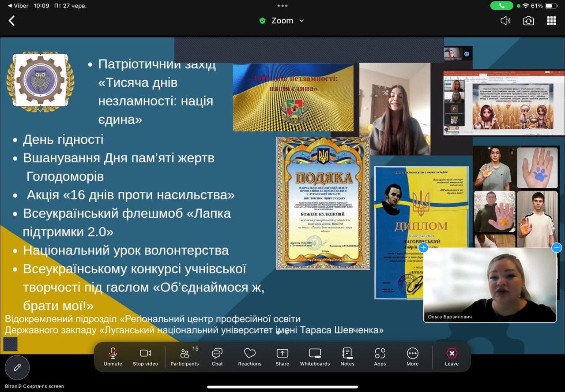The image size is (565, 392).
Task: Open the Chat panel
Action: [217, 357]
